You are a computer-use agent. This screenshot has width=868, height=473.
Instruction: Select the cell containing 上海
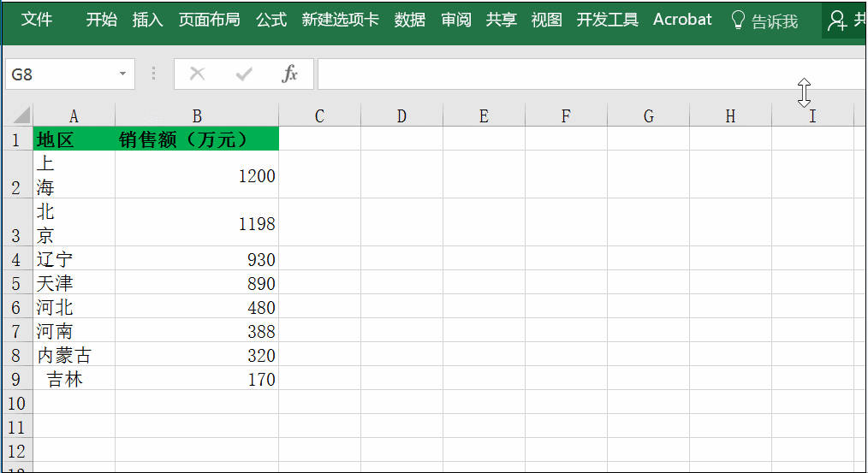click(74, 174)
